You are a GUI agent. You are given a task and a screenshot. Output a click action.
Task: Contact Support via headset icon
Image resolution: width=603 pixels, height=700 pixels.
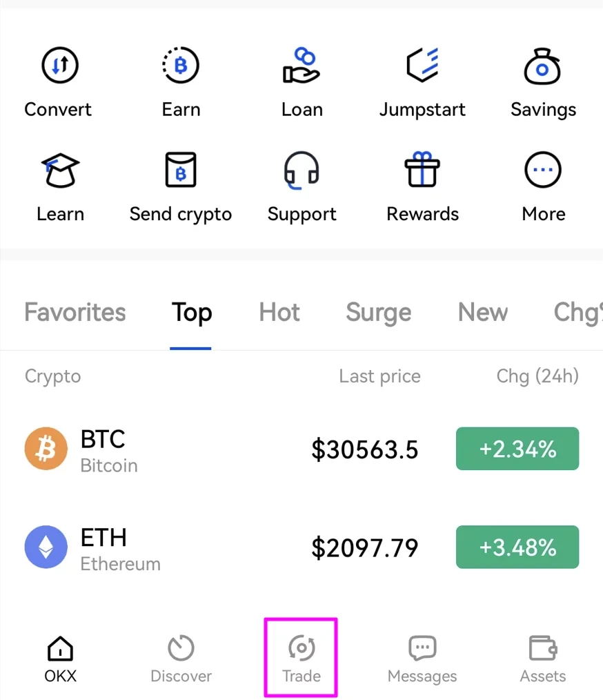point(301,170)
